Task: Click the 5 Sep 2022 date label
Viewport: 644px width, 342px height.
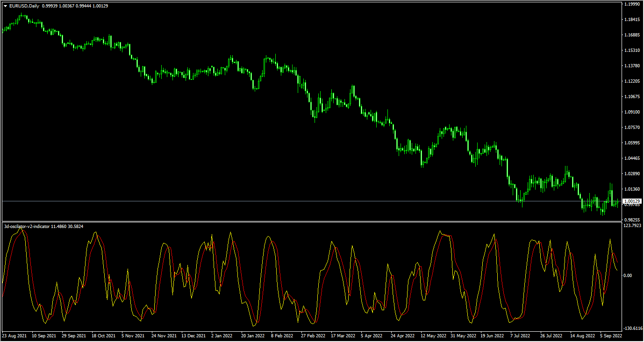Action: coord(611,335)
